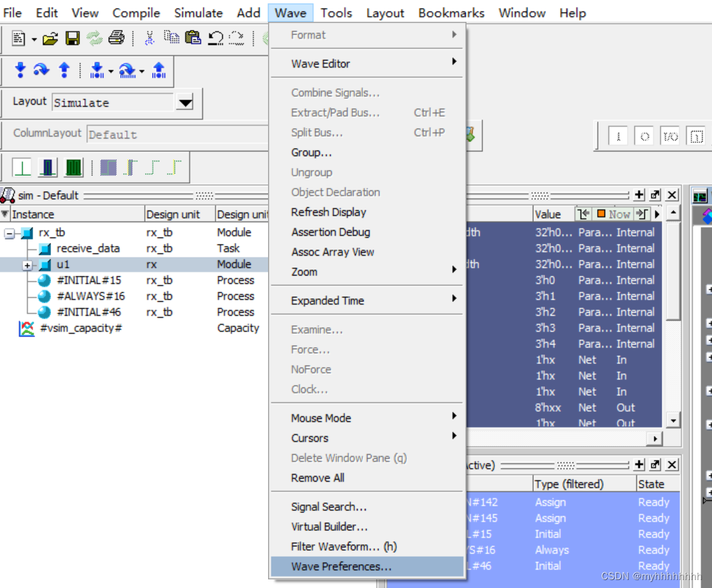Open a file with the folder icon
This screenshot has height=588, width=712.
click(x=50, y=38)
